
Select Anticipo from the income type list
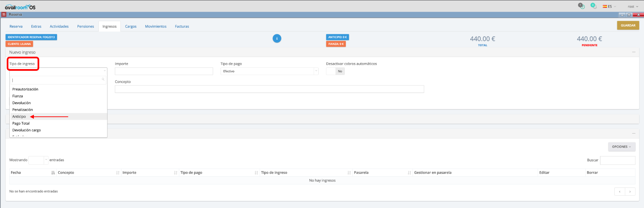[x=19, y=116]
